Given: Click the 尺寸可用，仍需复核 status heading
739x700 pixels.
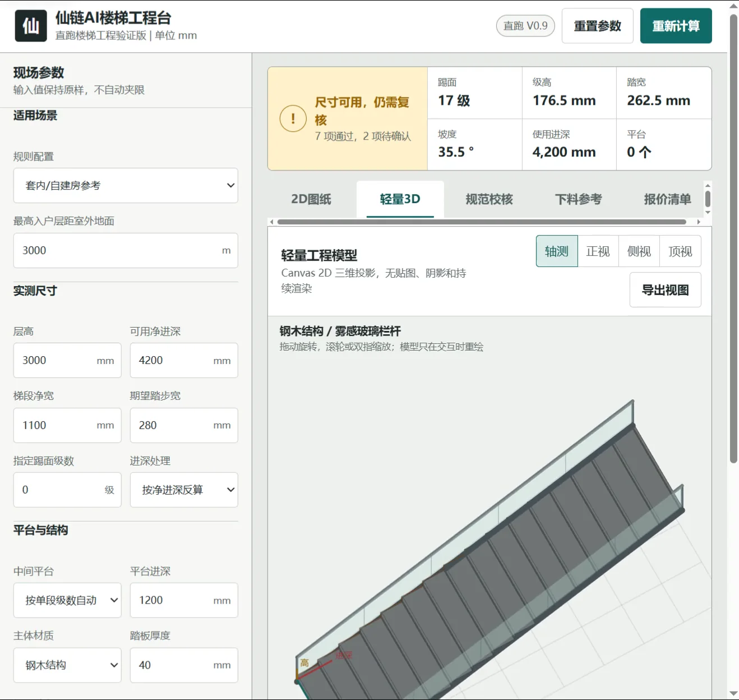Looking at the screenshot, I should click(x=362, y=111).
